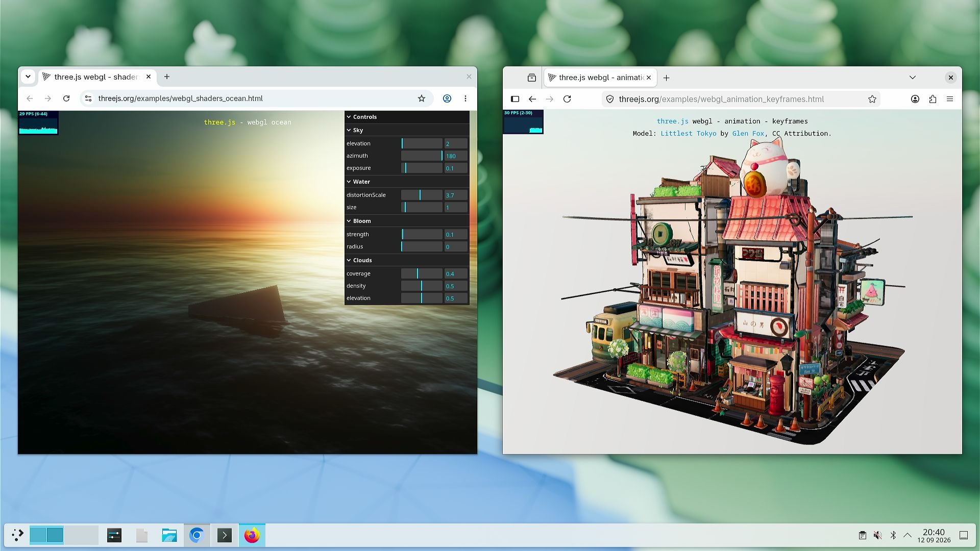980x551 pixels.
Task: Reload the keyframes page in Firefox
Action: [567, 99]
